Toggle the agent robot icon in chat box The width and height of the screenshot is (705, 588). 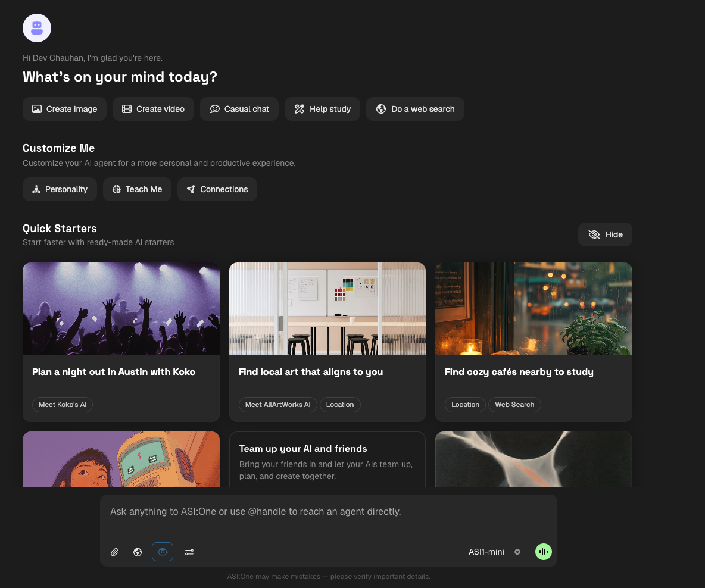click(163, 552)
